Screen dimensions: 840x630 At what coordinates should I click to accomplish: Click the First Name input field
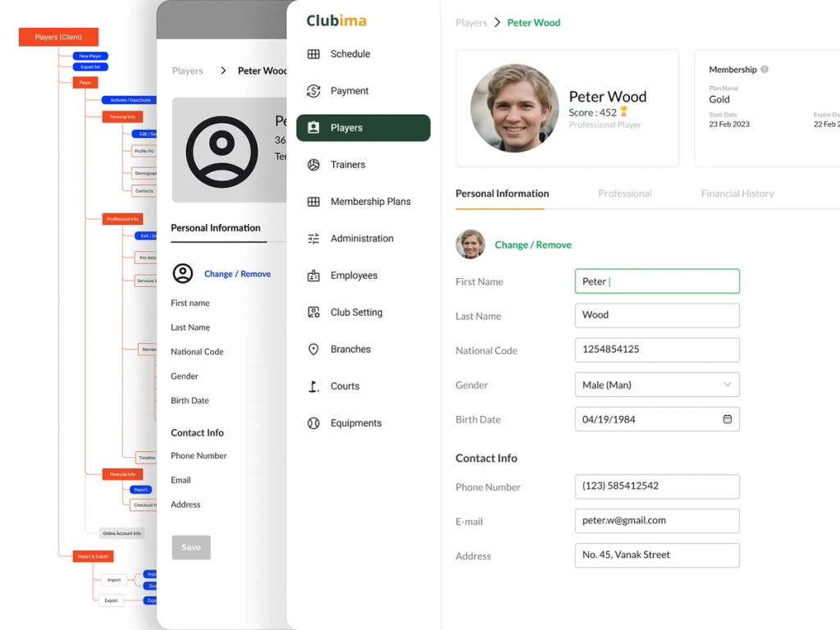tap(657, 281)
